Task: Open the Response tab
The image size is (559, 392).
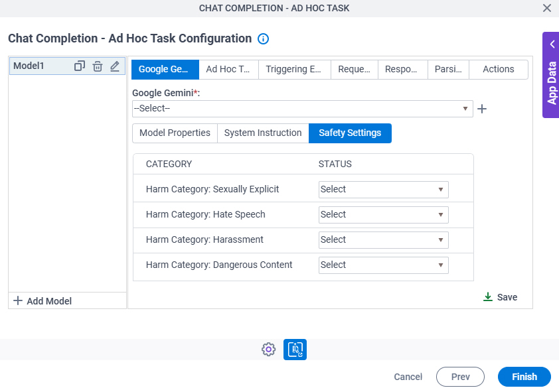Action: pos(402,70)
